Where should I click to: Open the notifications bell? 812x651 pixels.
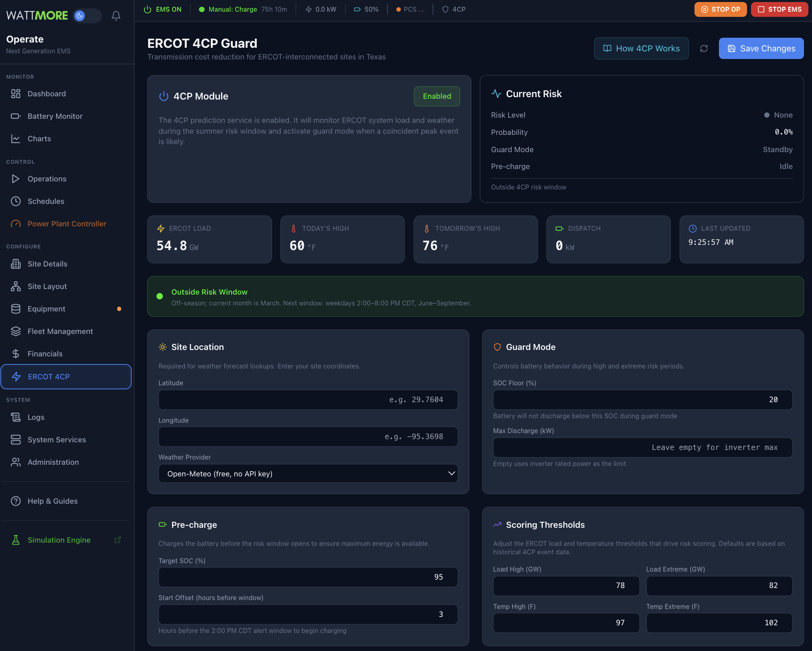(116, 16)
